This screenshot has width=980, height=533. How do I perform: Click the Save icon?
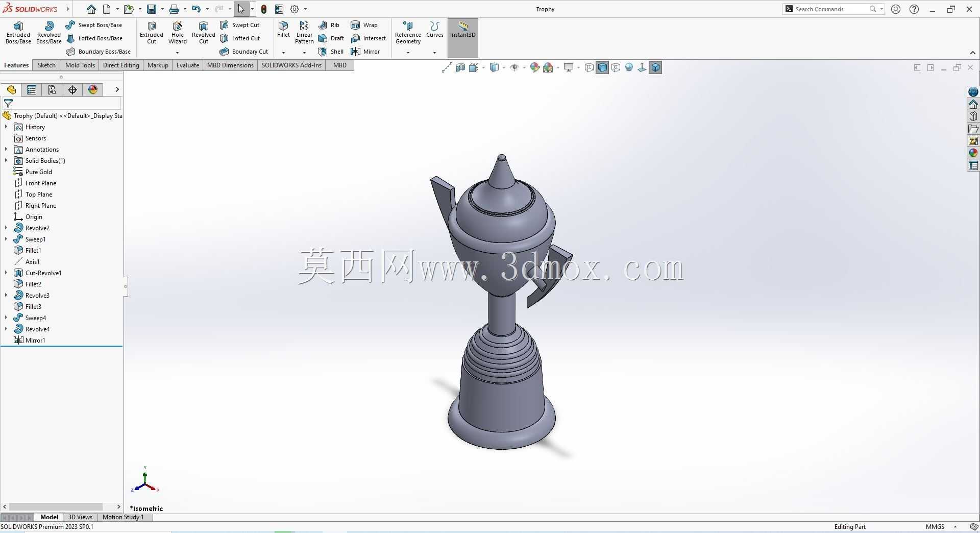click(x=152, y=9)
